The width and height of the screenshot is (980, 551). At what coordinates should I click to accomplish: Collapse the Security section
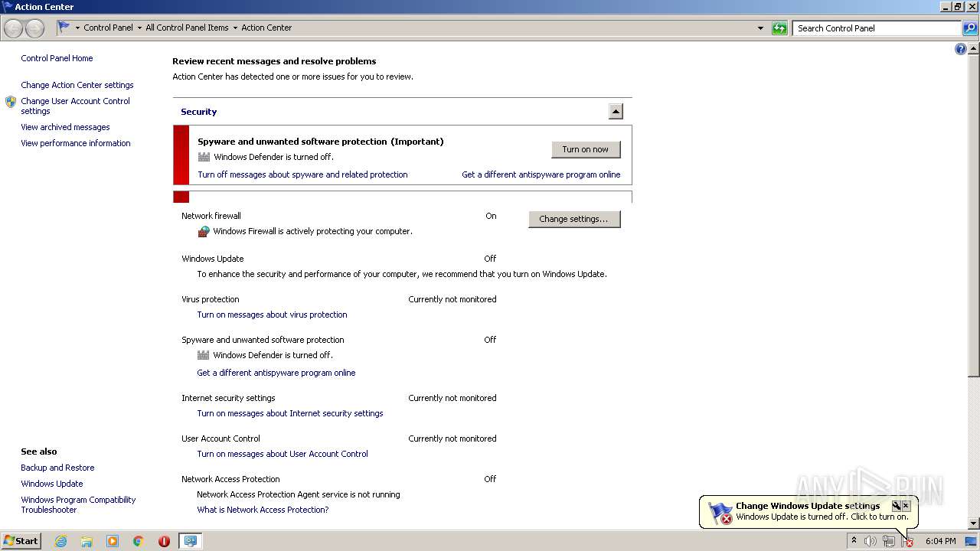point(616,112)
